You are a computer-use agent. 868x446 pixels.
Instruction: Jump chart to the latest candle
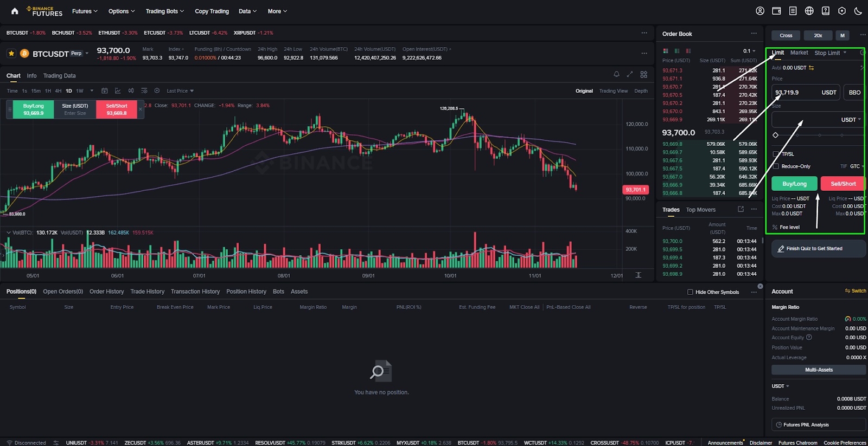pyautogui.click(x=639, y=275)
